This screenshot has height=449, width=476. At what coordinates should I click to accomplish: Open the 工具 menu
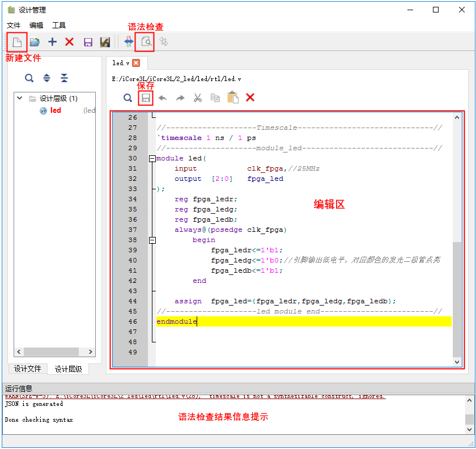point(59,26)
